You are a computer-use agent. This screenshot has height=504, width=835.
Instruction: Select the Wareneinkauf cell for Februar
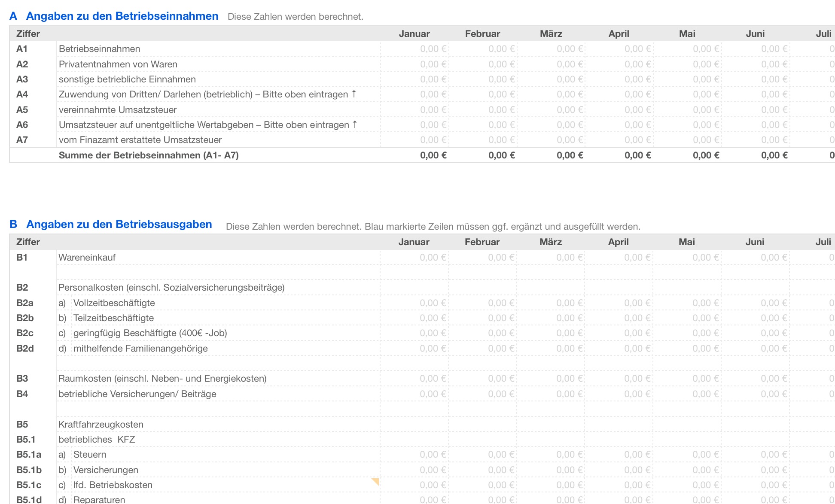pos(501,258)
